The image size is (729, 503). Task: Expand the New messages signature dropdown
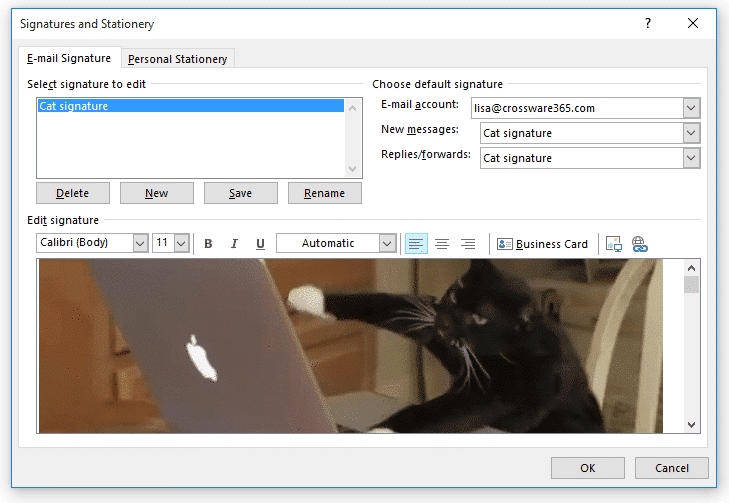click(691, 133)
